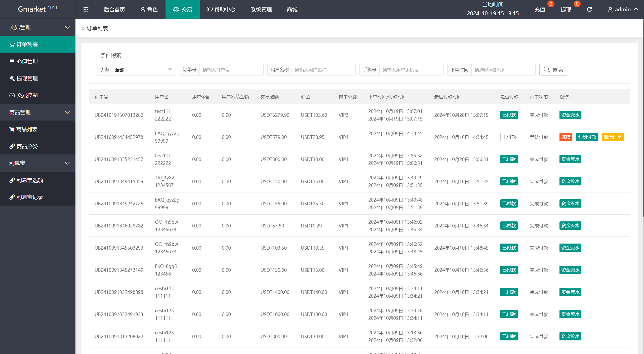
Task: Switch to 帮助中心 top menu
Action: click(221, 9)
